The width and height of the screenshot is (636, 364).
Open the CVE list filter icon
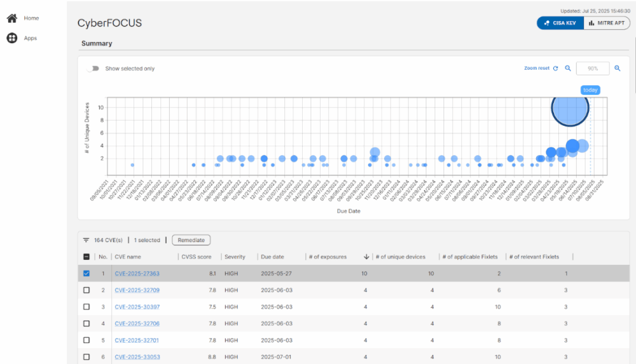pyautogui.click(x=86, y=240)
